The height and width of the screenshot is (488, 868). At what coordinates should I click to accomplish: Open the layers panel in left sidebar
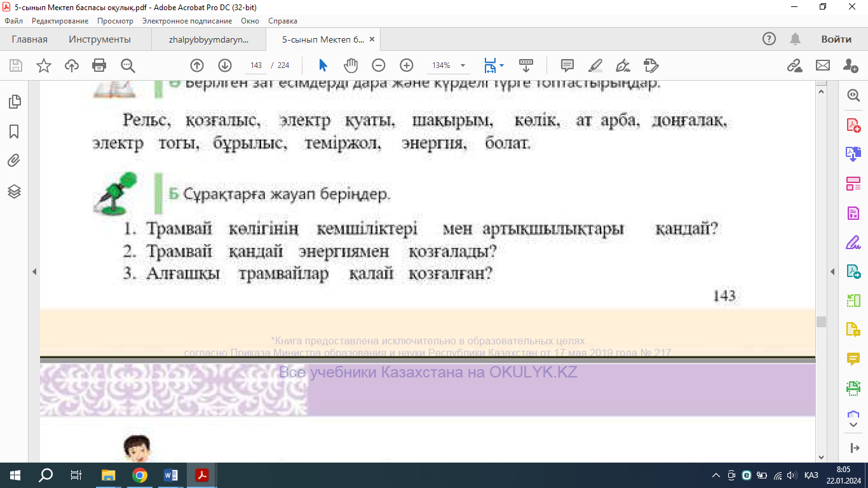14,191
